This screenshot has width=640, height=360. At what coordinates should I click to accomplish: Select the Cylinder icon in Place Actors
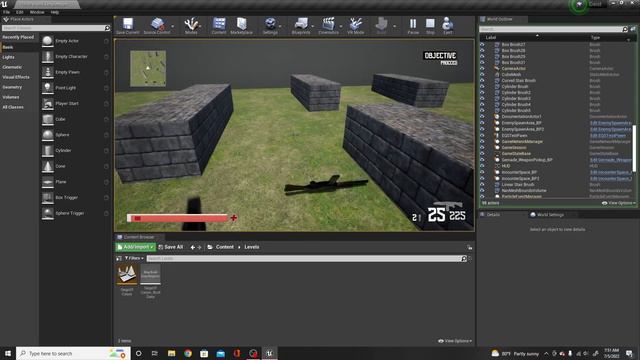pos(48,151)
